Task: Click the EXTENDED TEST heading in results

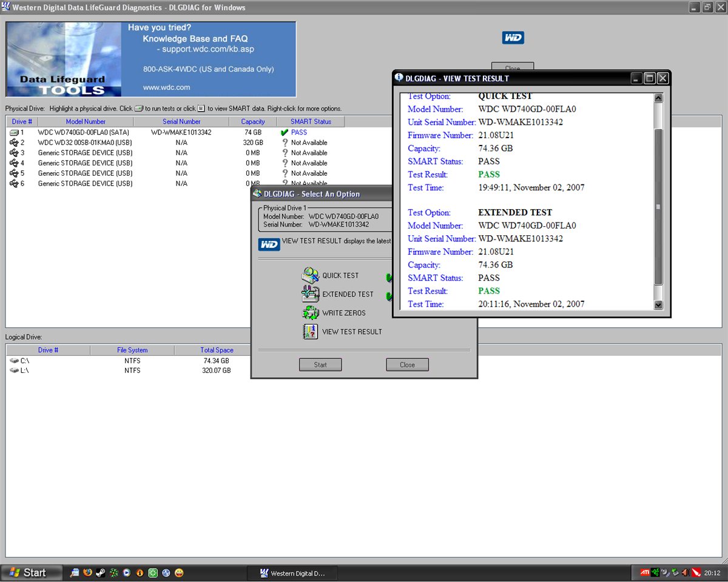Action: 515,212
